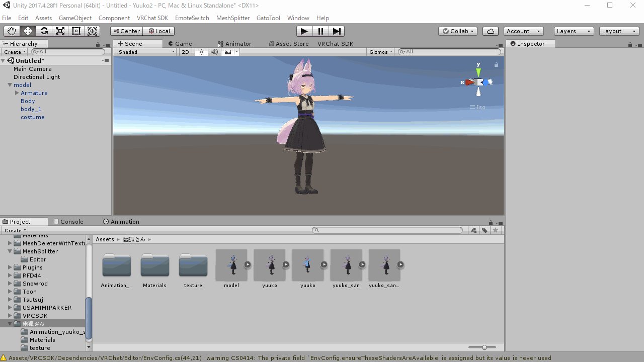This screenshot has height=362, width=644.
Task: Collapse the model object in Hierarchy
Action: 10,85
